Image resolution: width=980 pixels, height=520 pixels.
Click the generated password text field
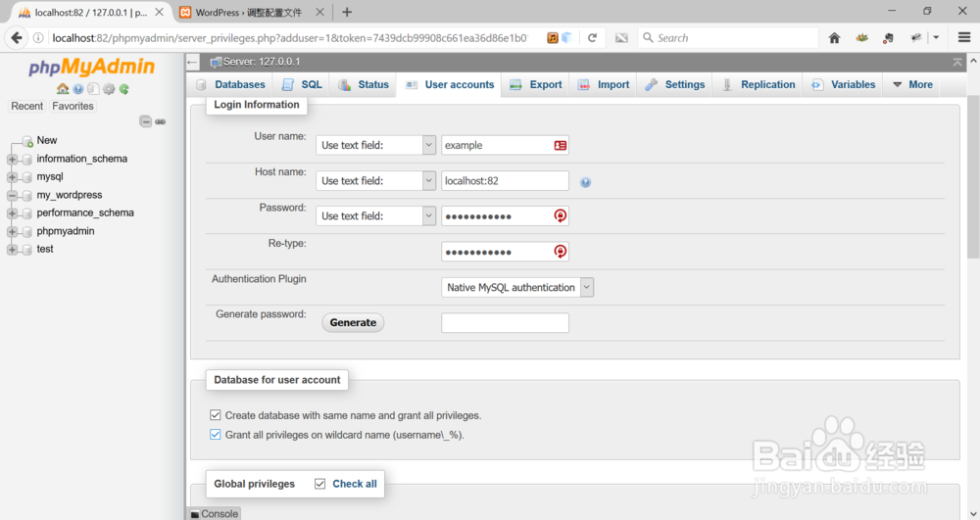click(x=505, y=323)
